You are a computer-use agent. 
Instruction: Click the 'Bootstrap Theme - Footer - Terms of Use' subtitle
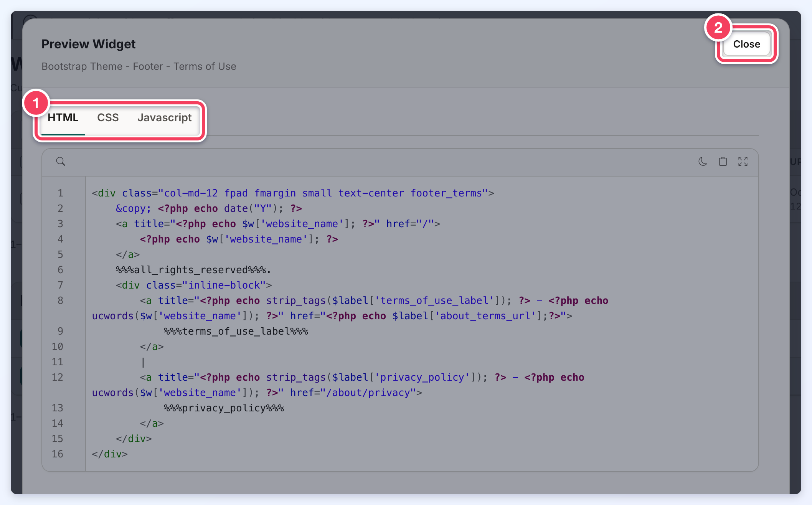pyautogui.click(x=139, y=66)
